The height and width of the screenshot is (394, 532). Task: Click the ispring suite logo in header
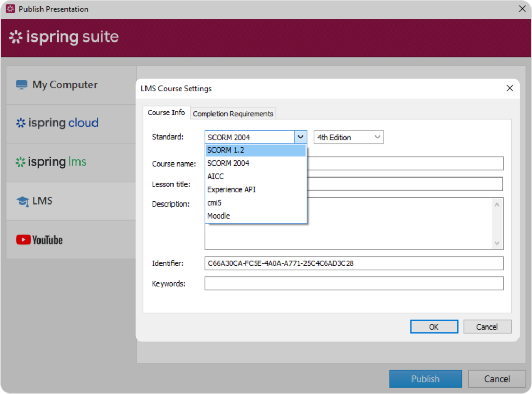pos(64,37)
